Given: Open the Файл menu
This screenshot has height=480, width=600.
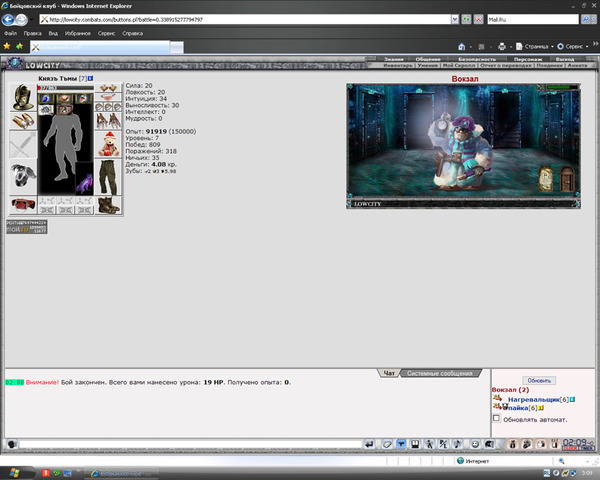Looking at the screenshot, I should click(x=10, y=33).
